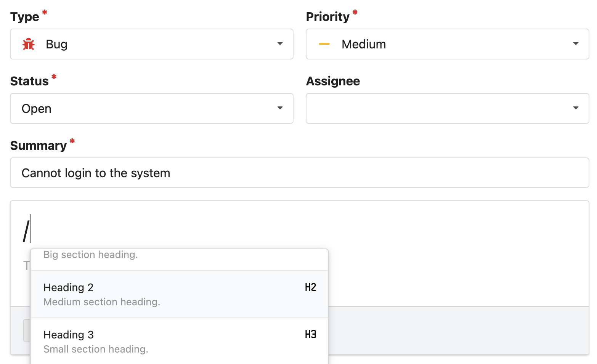Click the empty Assignee select box
This screenshot has height=364, width=597.
click(x=438, y=109)
